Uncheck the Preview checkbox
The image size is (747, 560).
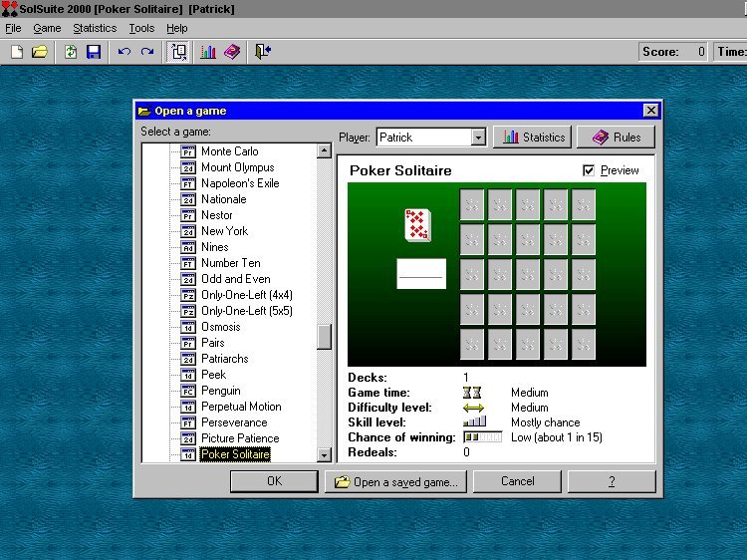(x=589, y=170)
